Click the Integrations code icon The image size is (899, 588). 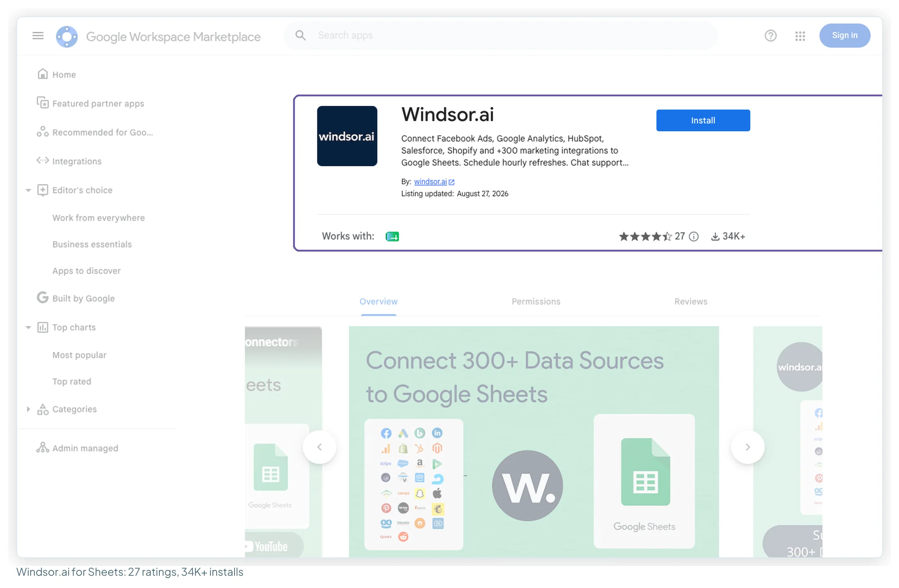click(x=42, y=161)
